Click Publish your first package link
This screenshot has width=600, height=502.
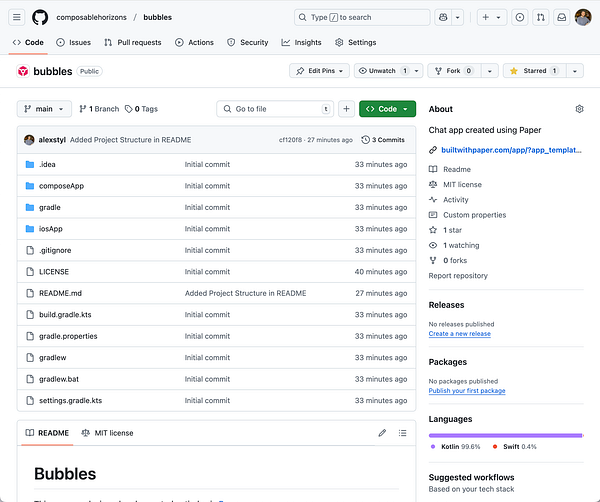tap(467, 391)
